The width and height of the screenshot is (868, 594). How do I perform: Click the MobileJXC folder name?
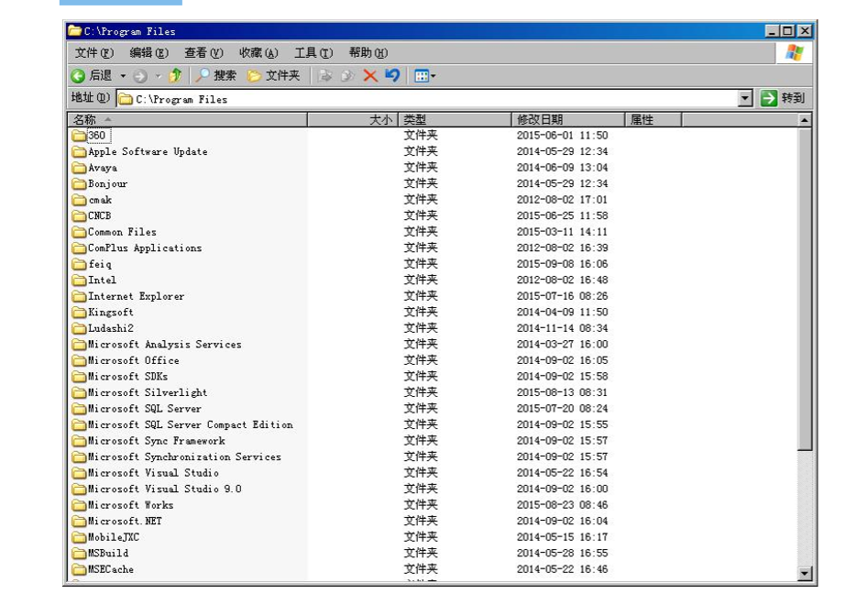pos(114,537)
